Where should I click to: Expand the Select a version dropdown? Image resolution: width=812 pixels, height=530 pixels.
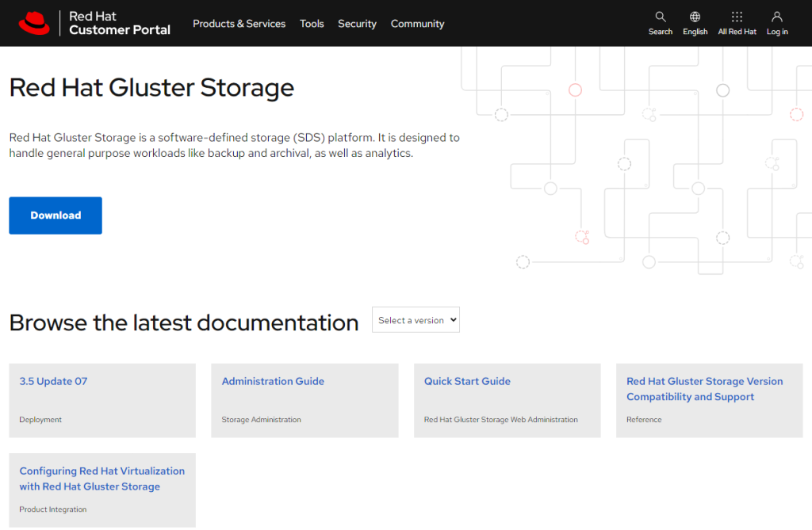(x=416, y=320)
